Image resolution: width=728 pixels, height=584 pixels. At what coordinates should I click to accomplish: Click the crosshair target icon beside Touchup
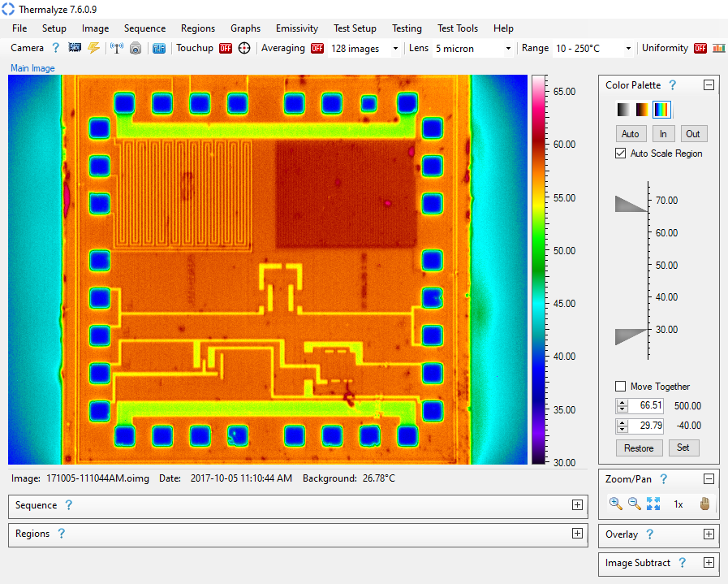pyautogui.click(x=244, y=48)
